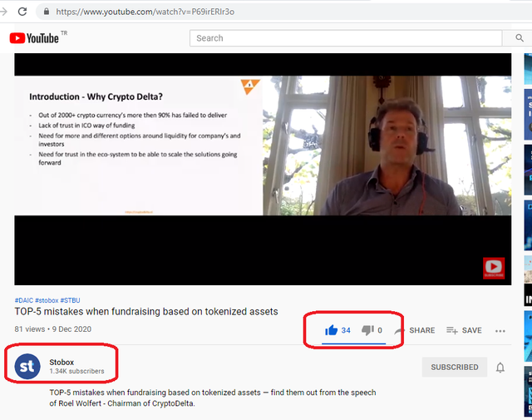Click the browser forward arrow
532x420 pixels.
click(x=3, y=12)
